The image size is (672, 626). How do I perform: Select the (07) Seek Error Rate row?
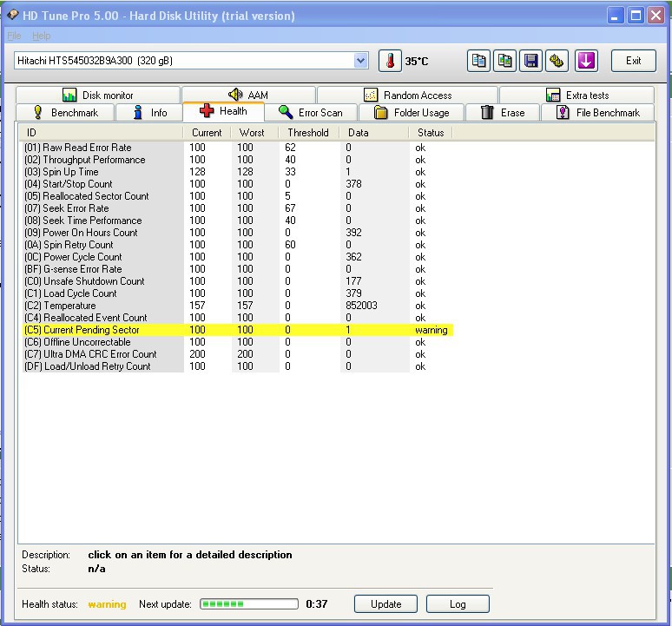pyautogui.click(x=236, y=208)
